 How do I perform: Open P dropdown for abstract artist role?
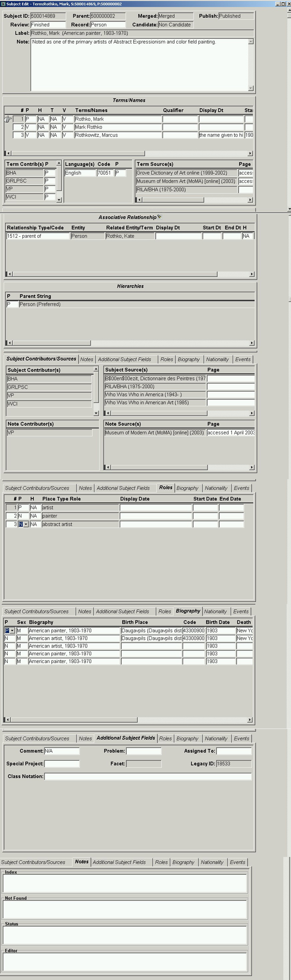26,524
